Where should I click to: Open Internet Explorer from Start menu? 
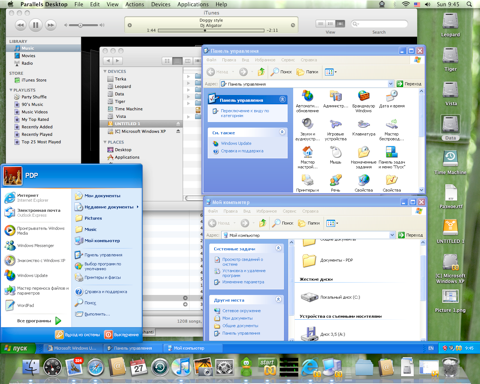pyautogui.click(x=36, y=198)
